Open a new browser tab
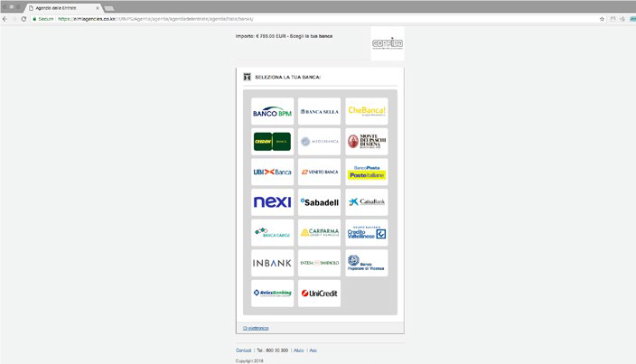The width and height of the screenshot is (636, 364). point(109,8)
